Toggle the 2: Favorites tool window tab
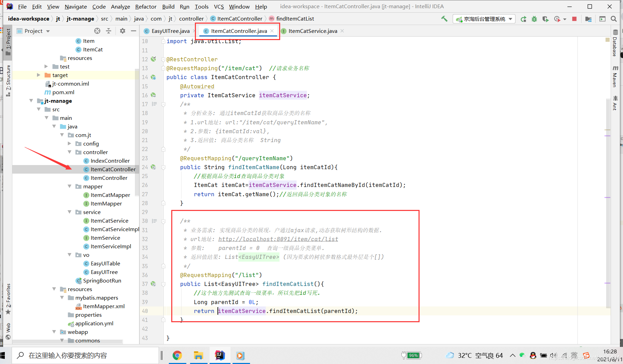 [x=8, y=299]
